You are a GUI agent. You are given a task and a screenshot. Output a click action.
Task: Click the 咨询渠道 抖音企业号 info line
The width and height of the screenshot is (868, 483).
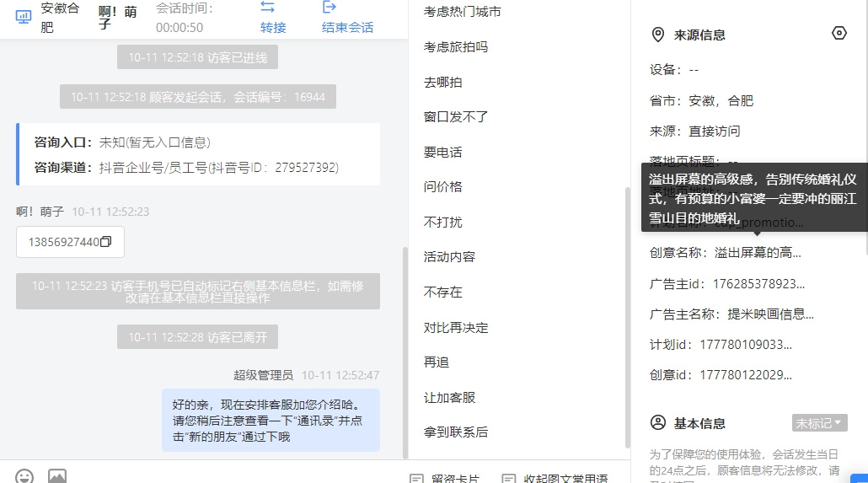point(186,167)
